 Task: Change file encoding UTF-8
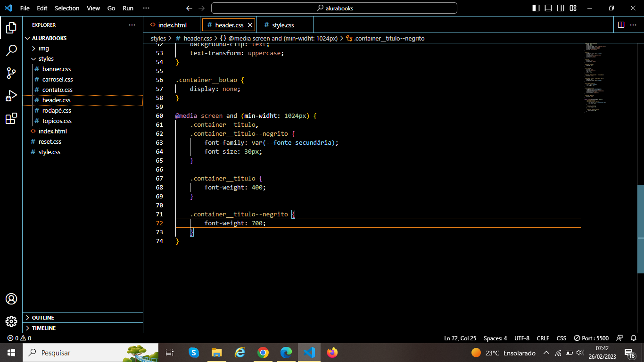[522, 338]
